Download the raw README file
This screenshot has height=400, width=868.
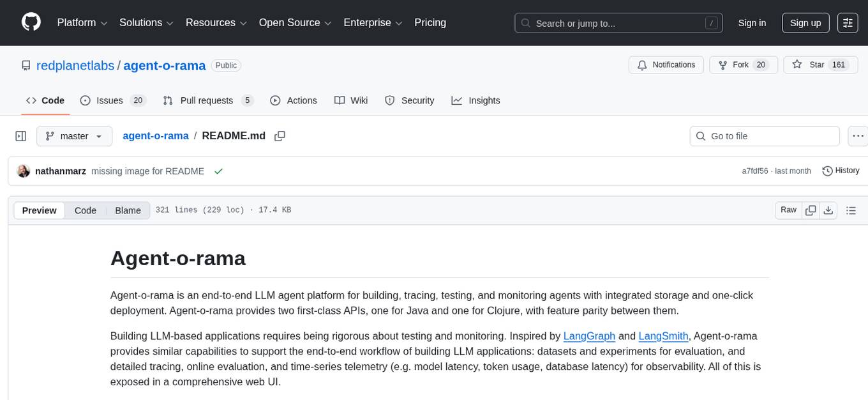point(828,210)
